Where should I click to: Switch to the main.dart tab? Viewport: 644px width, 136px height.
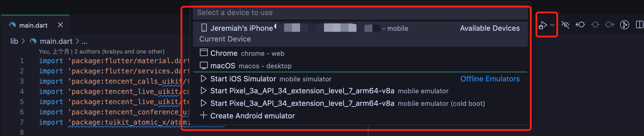pos(33,25)
